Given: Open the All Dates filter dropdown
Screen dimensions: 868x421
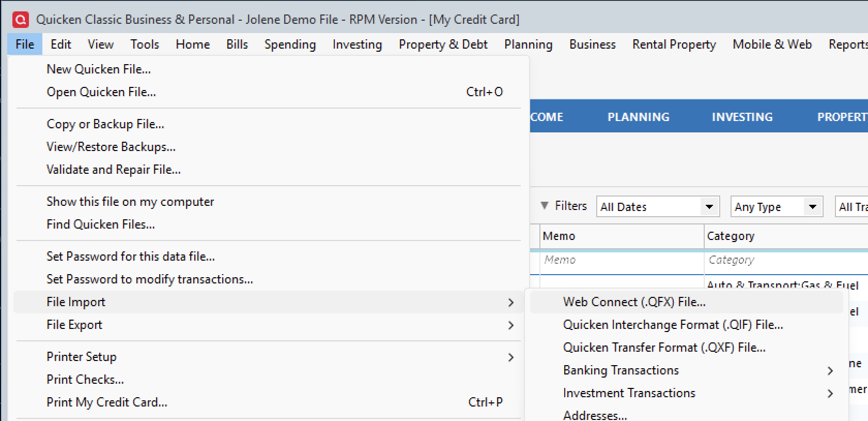Looking at the screenshot, I should pyautogui.click(x=658, y=207).
